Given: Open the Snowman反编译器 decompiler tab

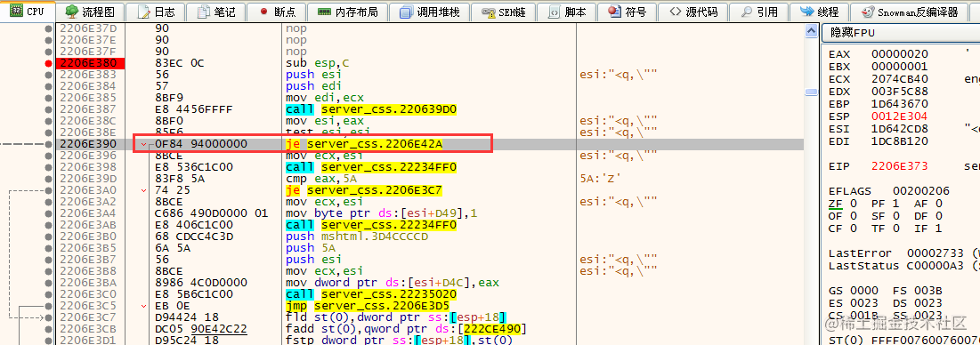Looking at the screenshot, I should click(x=909, y=12).
